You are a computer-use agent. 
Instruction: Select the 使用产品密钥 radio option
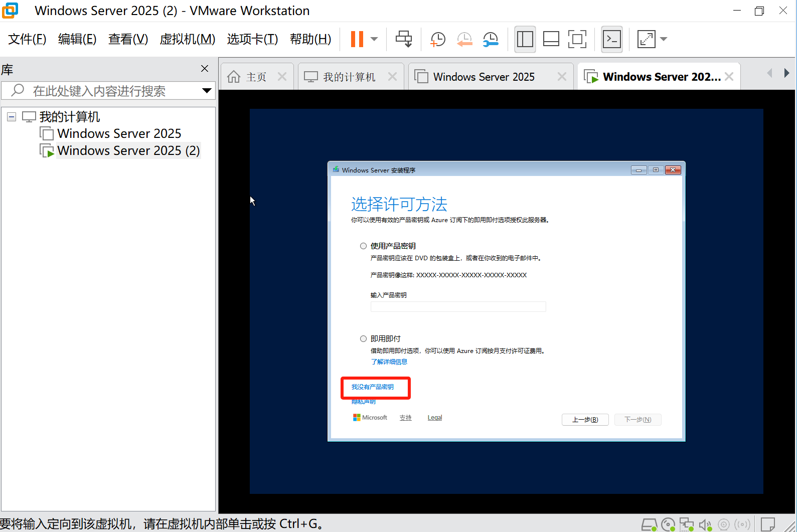(x=363, y=246)
